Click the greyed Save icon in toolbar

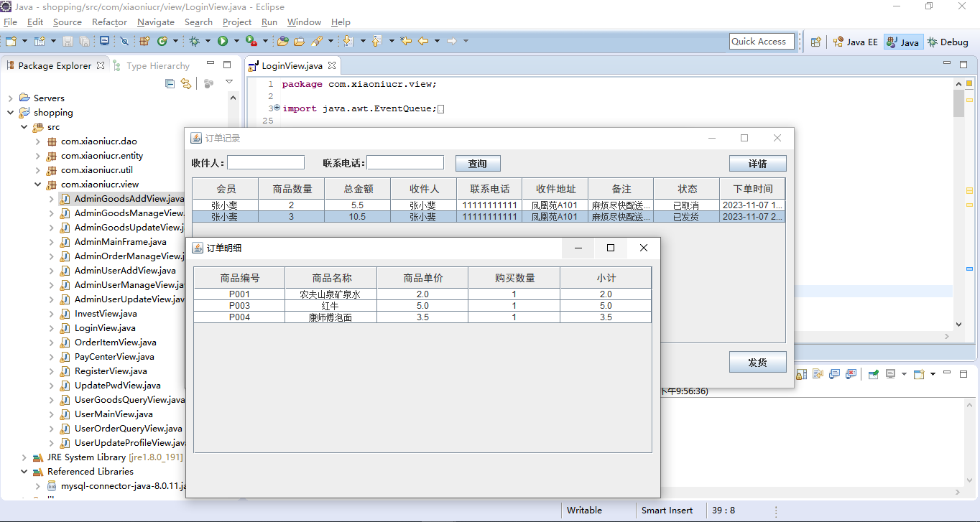coord(68,41)
